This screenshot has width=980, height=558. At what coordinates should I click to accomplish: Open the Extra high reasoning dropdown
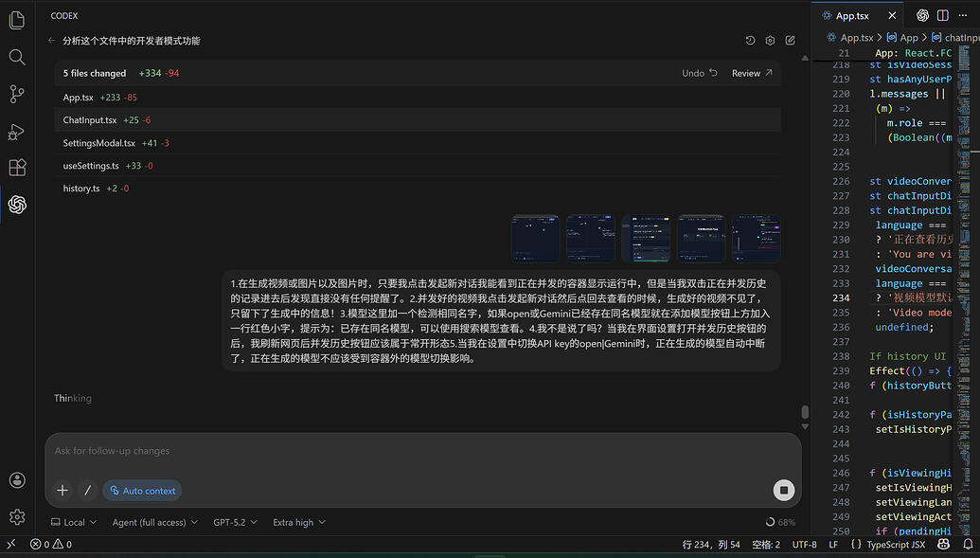[299, 522]
